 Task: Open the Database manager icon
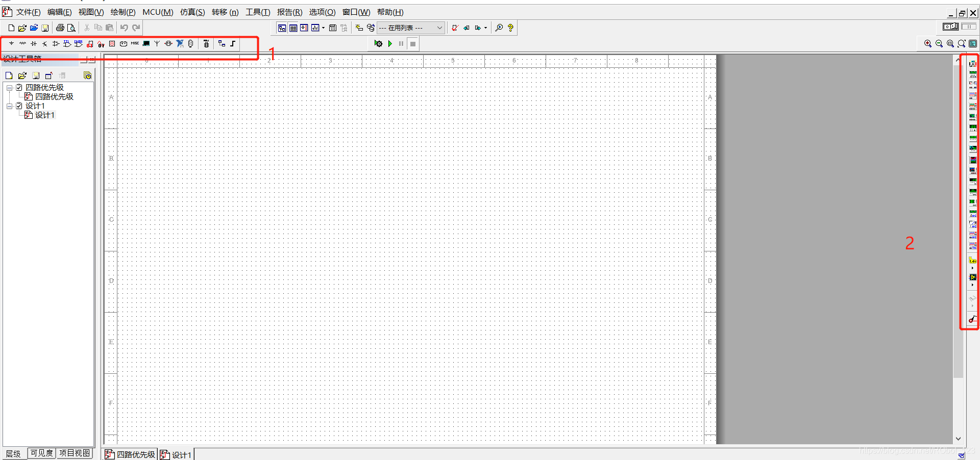click(x=371, y=28)
